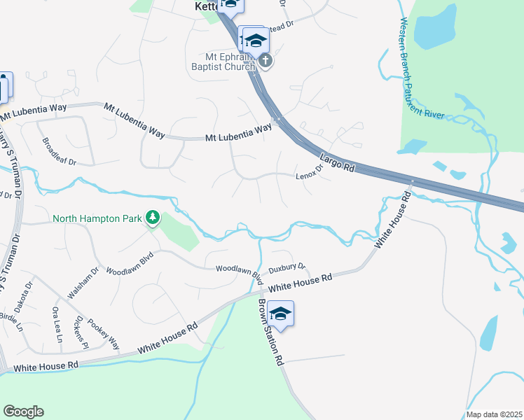Select the Broadleaf Dr street label

pos(59,152)
